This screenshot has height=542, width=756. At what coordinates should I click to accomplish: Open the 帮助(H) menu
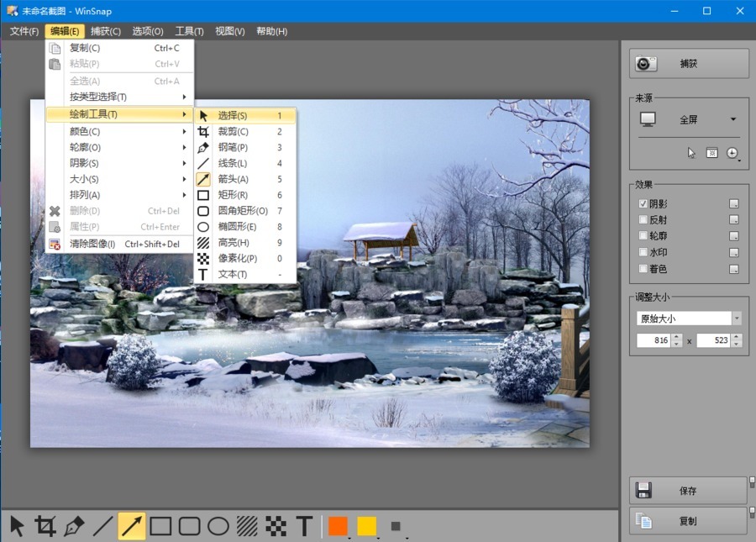272,31
